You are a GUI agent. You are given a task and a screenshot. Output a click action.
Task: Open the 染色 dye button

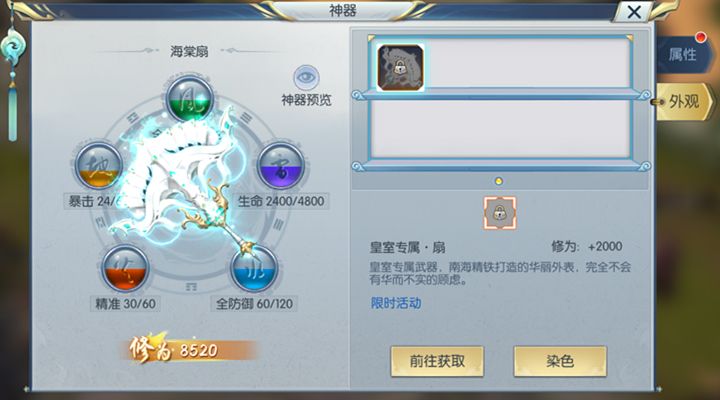tap(560, 361)
